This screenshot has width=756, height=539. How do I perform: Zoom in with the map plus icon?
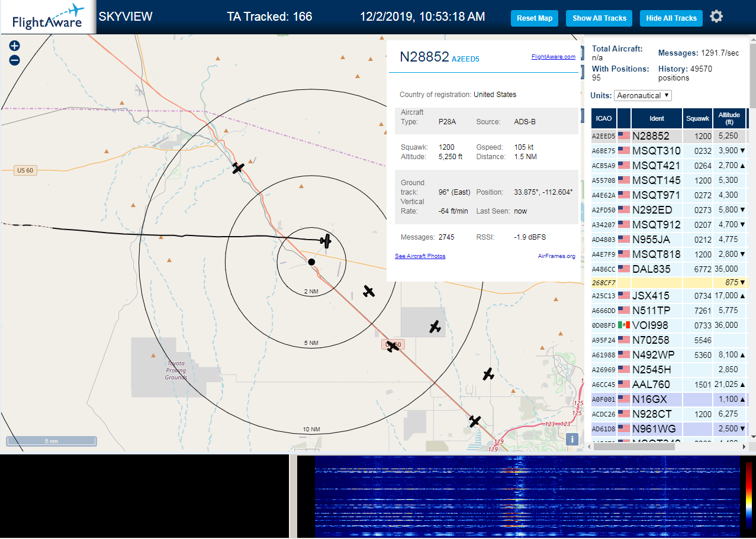[x=15, y=46]
